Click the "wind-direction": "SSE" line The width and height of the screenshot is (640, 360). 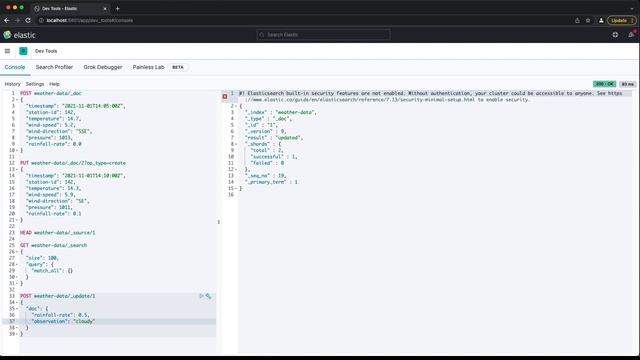point(59,131)
